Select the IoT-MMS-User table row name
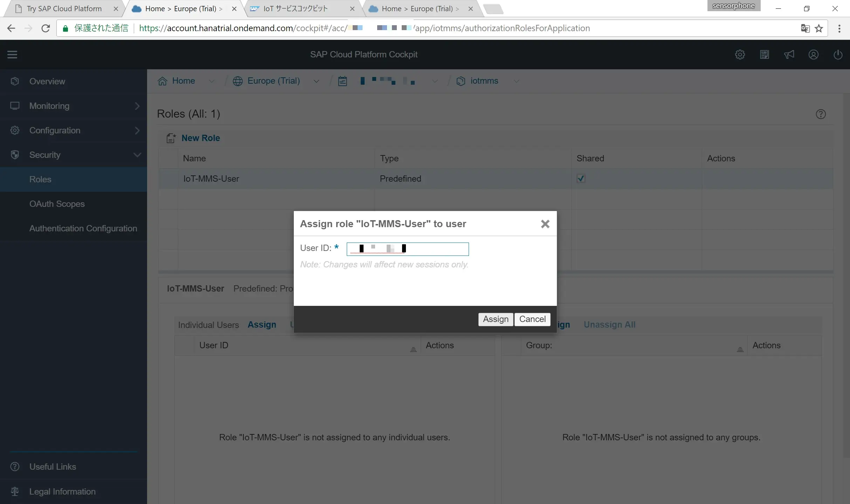The image size is (850, 504). tap(211, 179)
